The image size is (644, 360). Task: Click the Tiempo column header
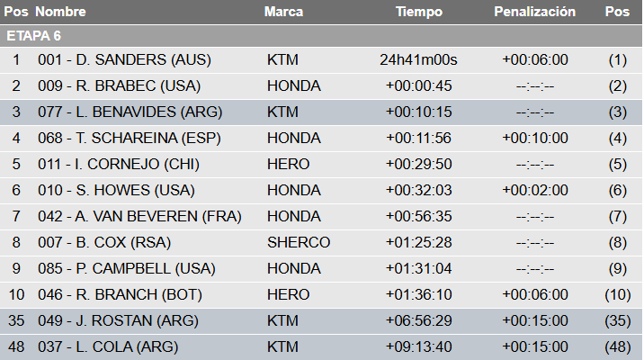coord(419,13)
